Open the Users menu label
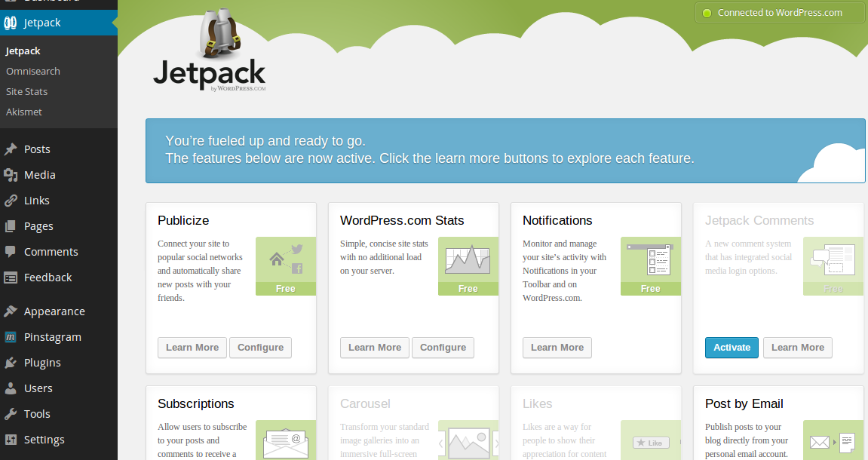Image resolution: width=868 pixels, height=460 pixels. 38,388
